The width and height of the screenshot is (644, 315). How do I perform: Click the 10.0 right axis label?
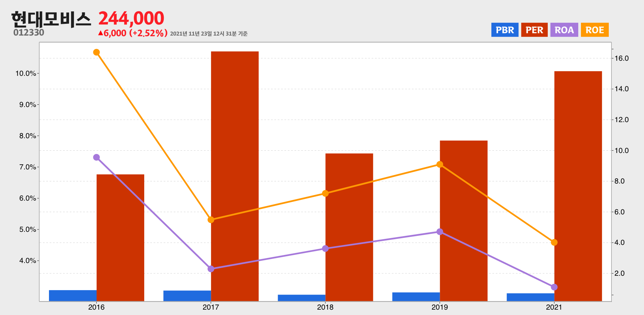click(x=622, y=151)
